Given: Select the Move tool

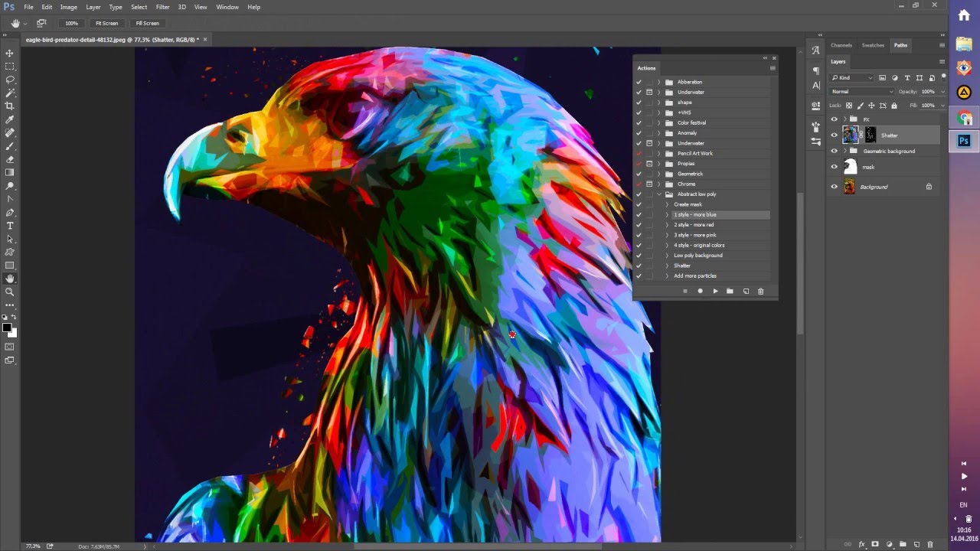Looking at the screenshot, I should 10,53.
